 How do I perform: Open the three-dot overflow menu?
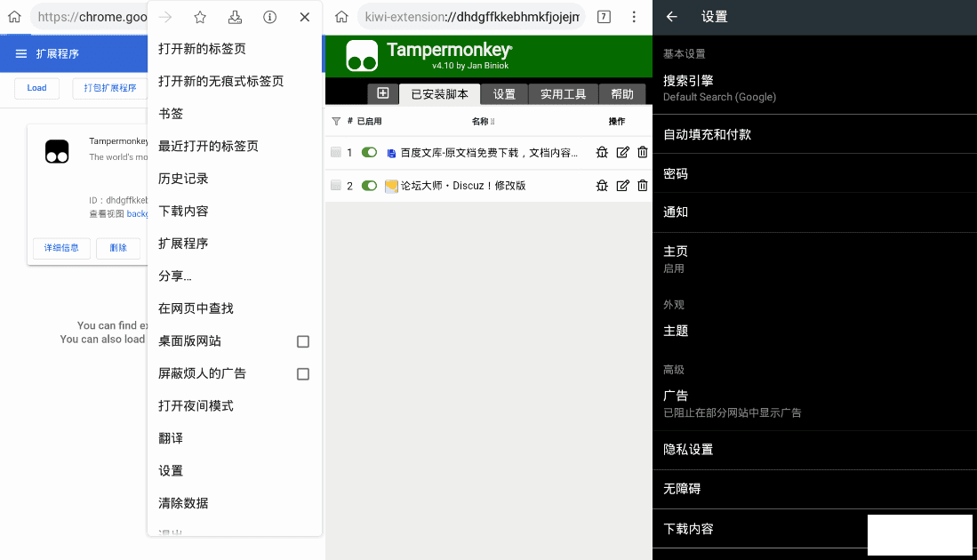pos(634,17)
